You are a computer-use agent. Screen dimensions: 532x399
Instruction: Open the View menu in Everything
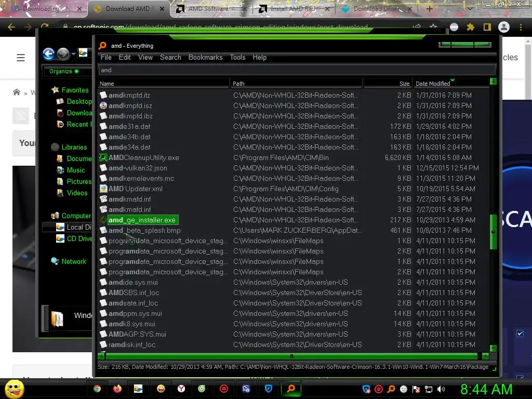(145, 57)
